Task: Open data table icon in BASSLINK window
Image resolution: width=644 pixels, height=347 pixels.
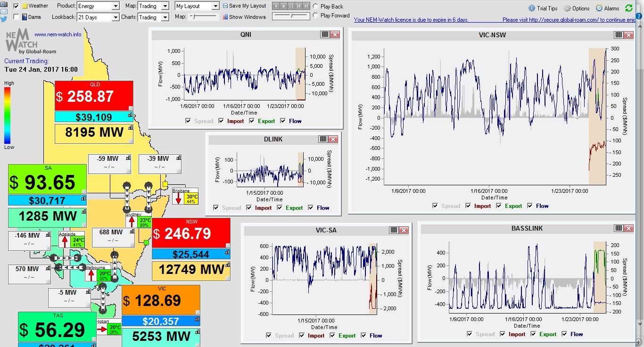Action: 618,228
